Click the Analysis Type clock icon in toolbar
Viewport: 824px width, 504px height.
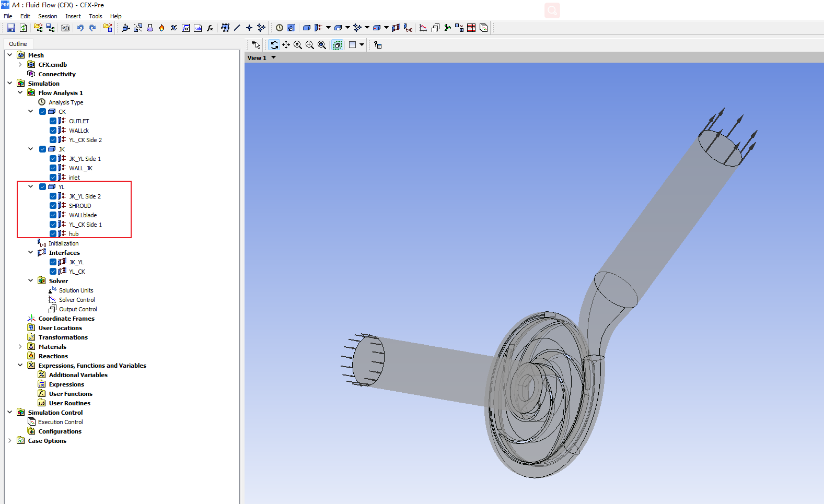280,28
